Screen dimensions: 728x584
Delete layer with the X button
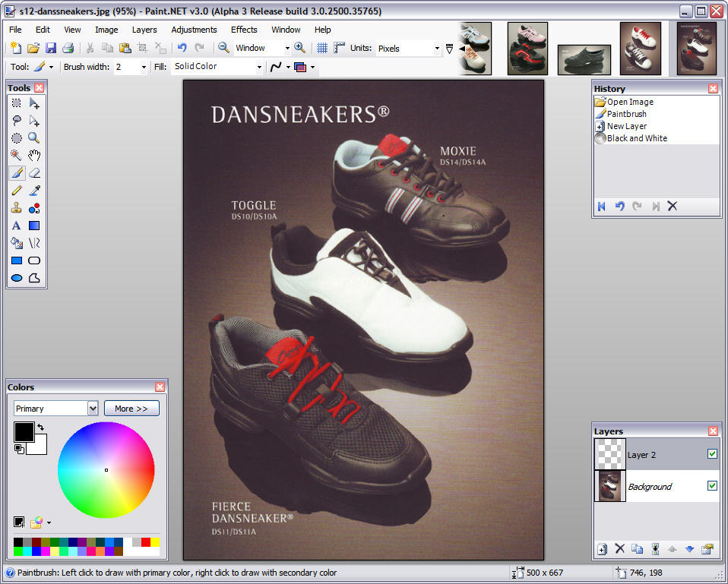(x=620, y=549)
